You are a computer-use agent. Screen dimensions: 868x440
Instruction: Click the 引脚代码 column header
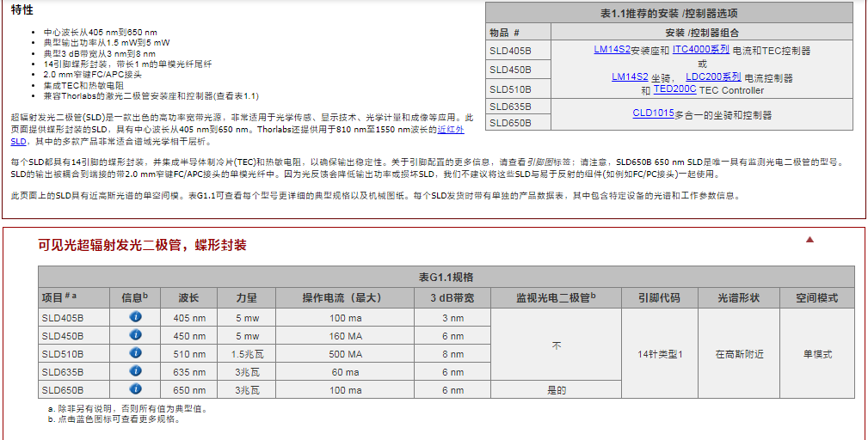click(x=659, y=298)
